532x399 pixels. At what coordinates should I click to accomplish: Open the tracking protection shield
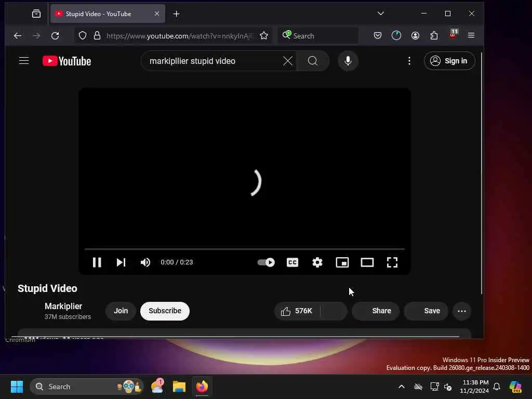pyautogui.click(x=83, y=36)
